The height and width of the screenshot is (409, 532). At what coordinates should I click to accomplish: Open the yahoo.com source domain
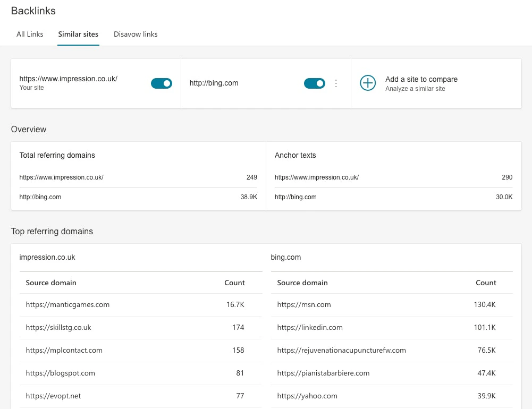307,396
